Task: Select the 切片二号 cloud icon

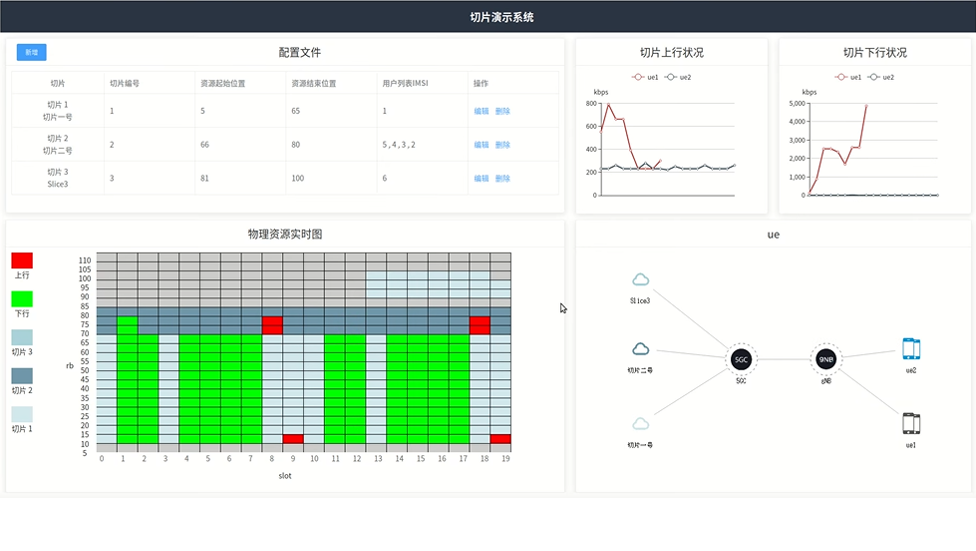Action: [x=641, y=350]
